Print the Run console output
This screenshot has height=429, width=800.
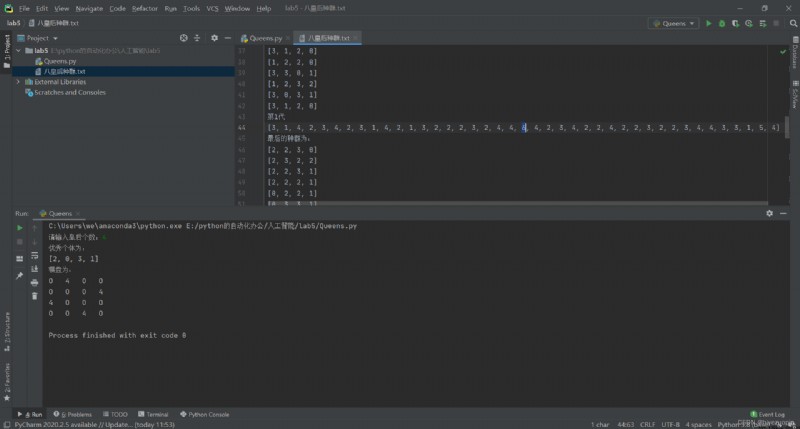coord(34,283)
